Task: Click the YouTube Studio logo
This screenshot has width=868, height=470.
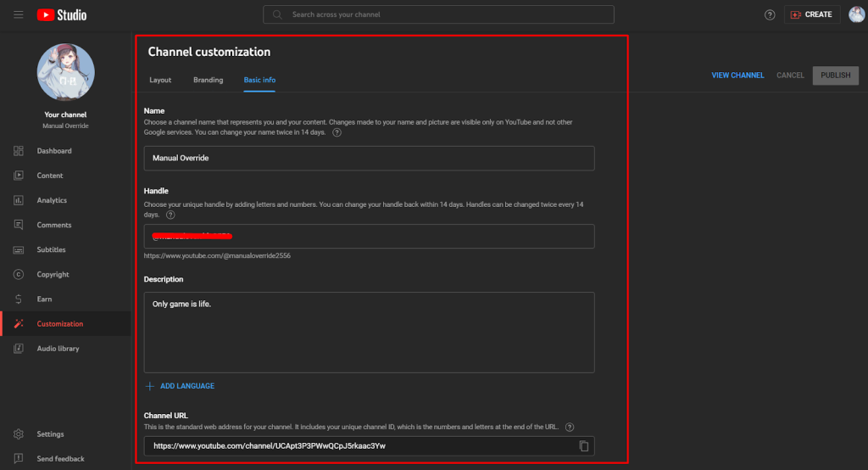Action: coord(61,15)
